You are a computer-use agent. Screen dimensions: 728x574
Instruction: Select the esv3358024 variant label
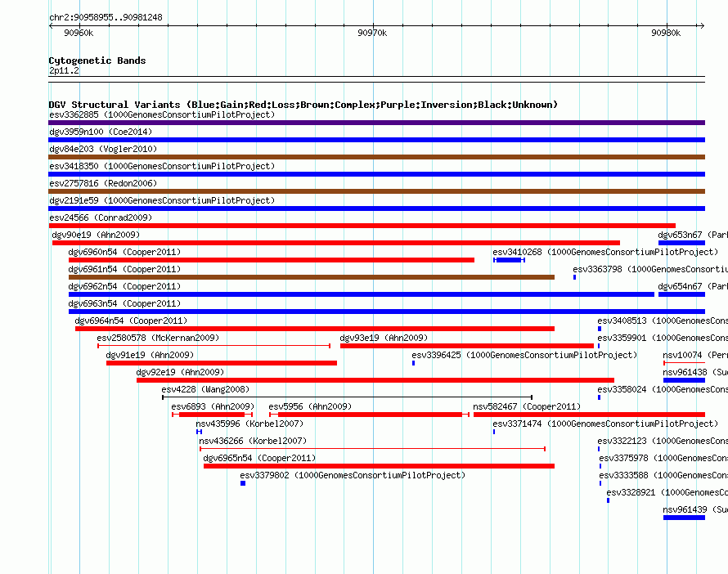(663, 389)
